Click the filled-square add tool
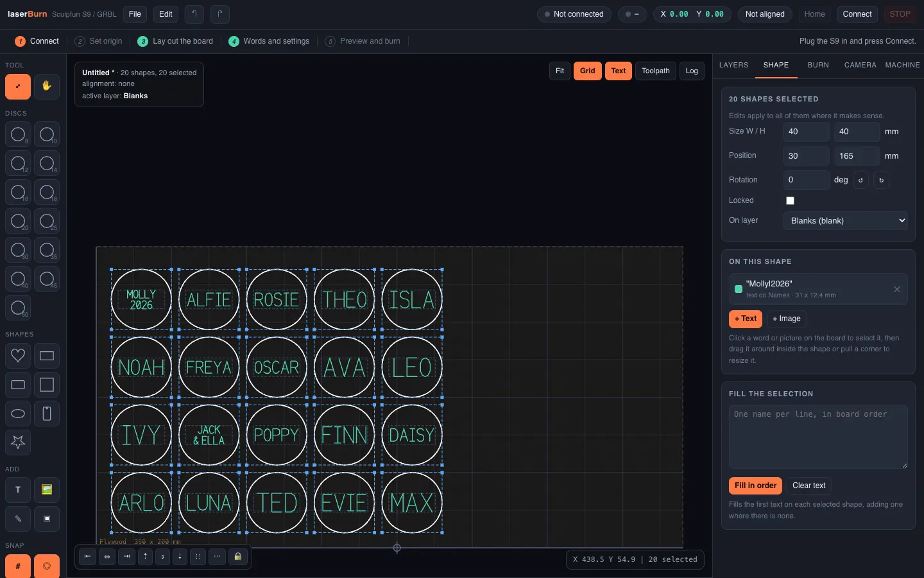Viewport: 924px width, 578px height. point(47,519)
